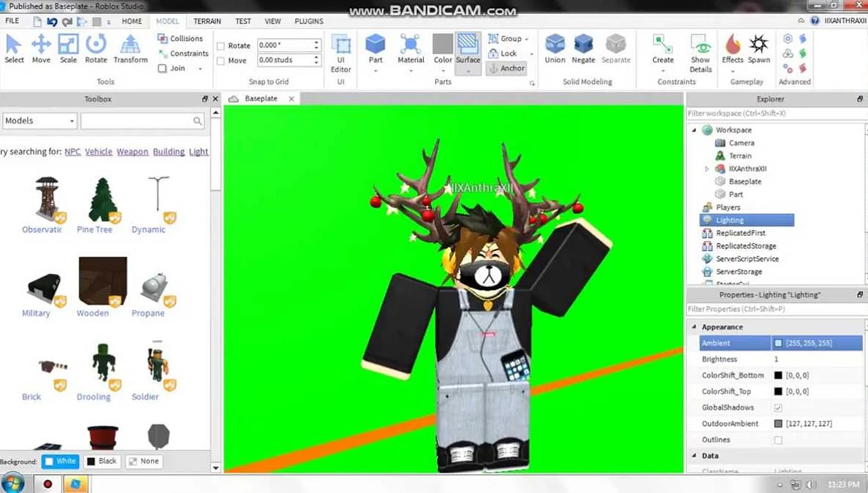Select None toolbox background
Image resolution: width=868 pixels, height=493 pixels.
point(144,461)
